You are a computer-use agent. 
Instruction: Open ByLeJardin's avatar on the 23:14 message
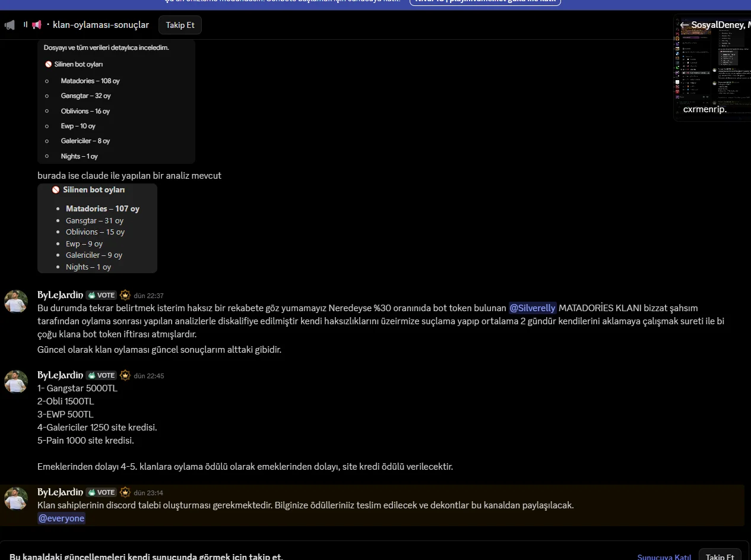[x=16, y=499]
